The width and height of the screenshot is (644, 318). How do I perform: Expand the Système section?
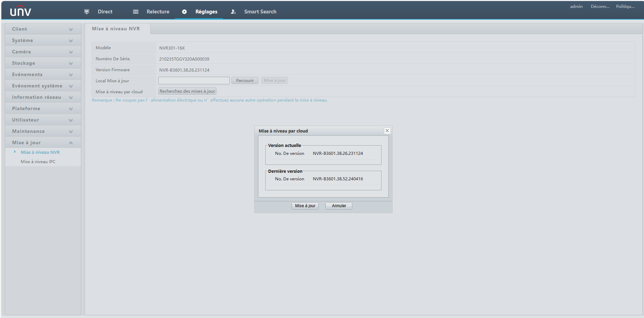coord(71,41)
